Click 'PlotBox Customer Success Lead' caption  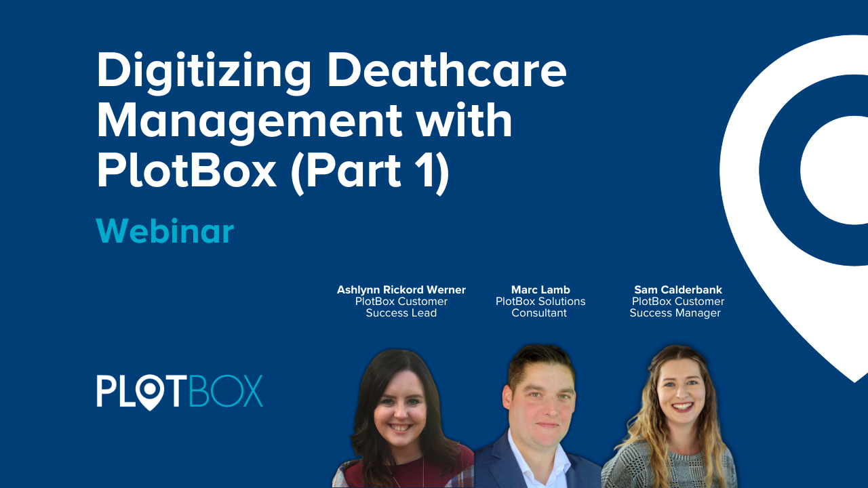tap(401, 307)
